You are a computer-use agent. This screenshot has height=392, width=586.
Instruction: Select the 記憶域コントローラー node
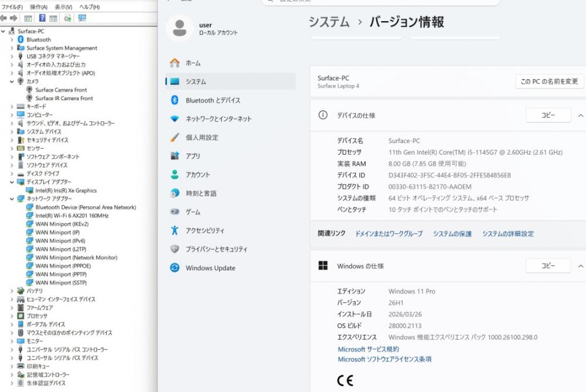pos(48,374)
